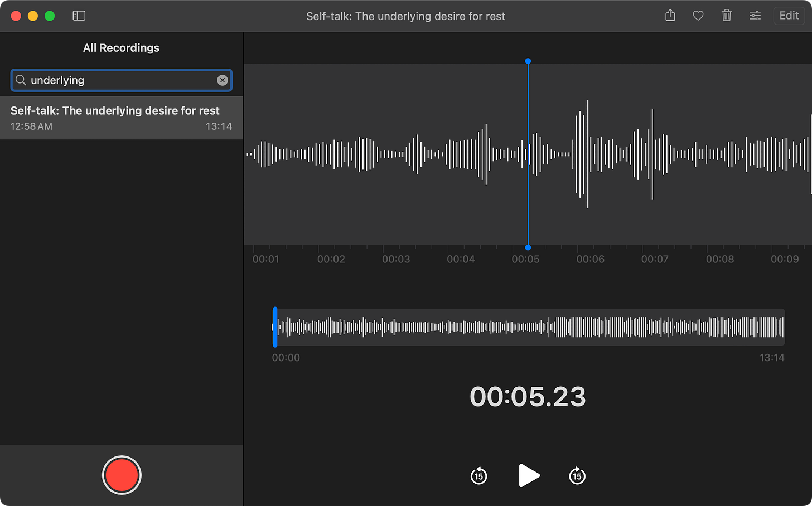Viewport: 812px width, 506px height.
Task: Click the 'All Recordings' sidebar heading
Action: [121, 48]
